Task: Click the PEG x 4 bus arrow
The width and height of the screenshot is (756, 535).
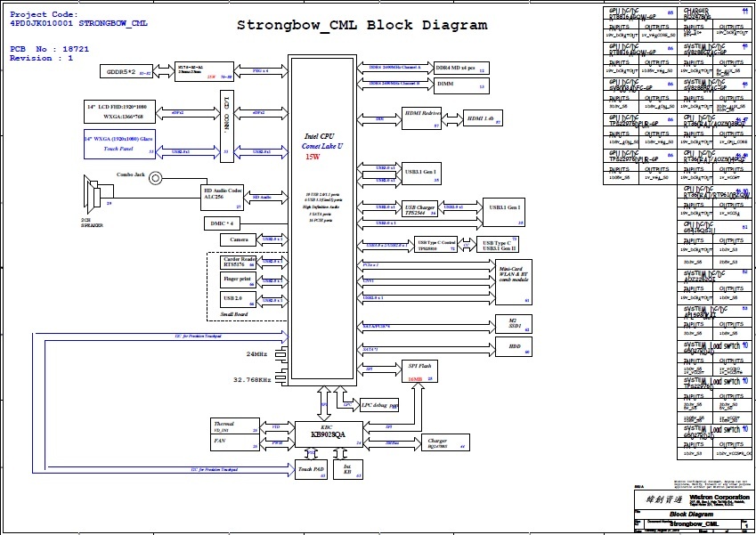Action: click(x=261, y=71)
